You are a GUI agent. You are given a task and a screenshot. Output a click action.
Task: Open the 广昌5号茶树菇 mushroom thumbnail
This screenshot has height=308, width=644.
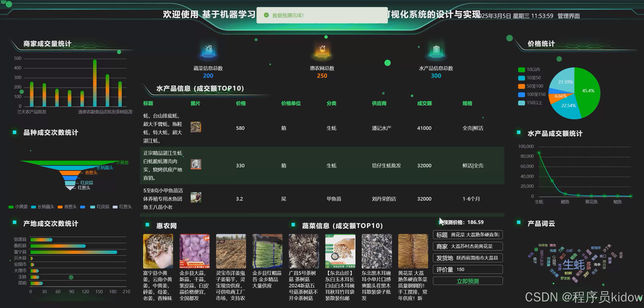click(304, 251)
